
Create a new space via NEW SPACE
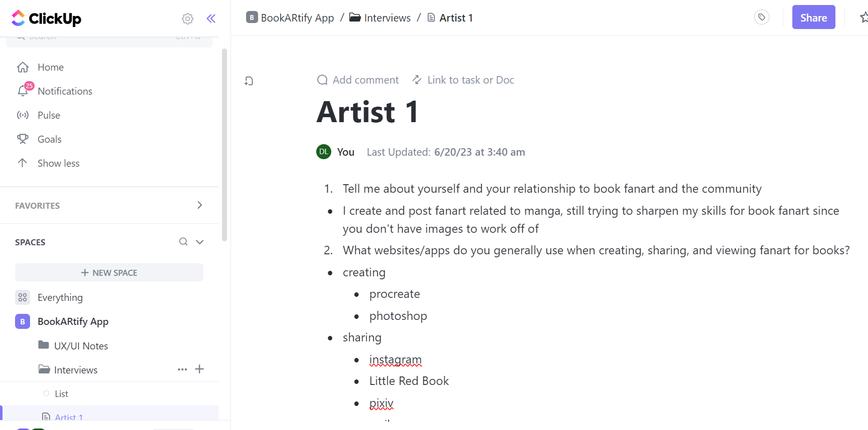tap(109, 272)
